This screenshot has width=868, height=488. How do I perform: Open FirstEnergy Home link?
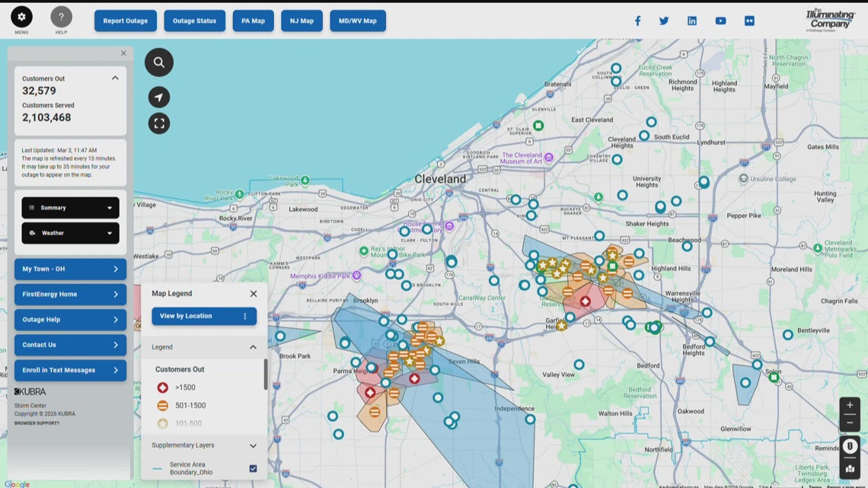[x=70, y=295]
